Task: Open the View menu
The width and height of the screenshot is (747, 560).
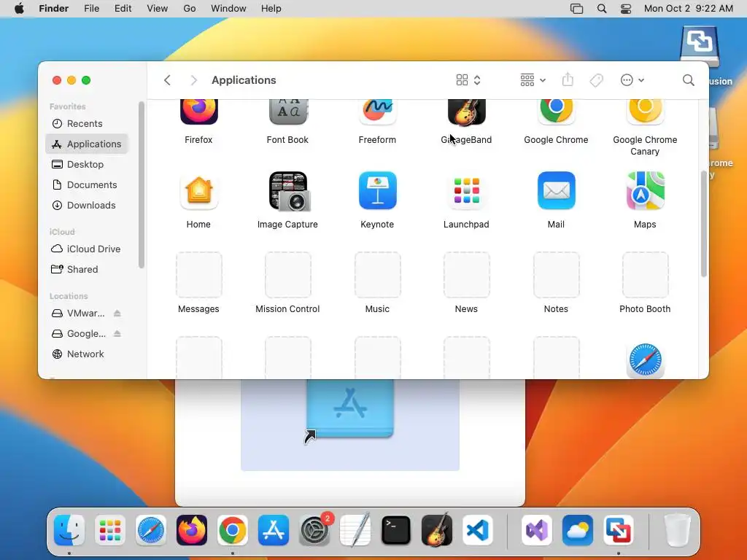Action: pos(158,9)
